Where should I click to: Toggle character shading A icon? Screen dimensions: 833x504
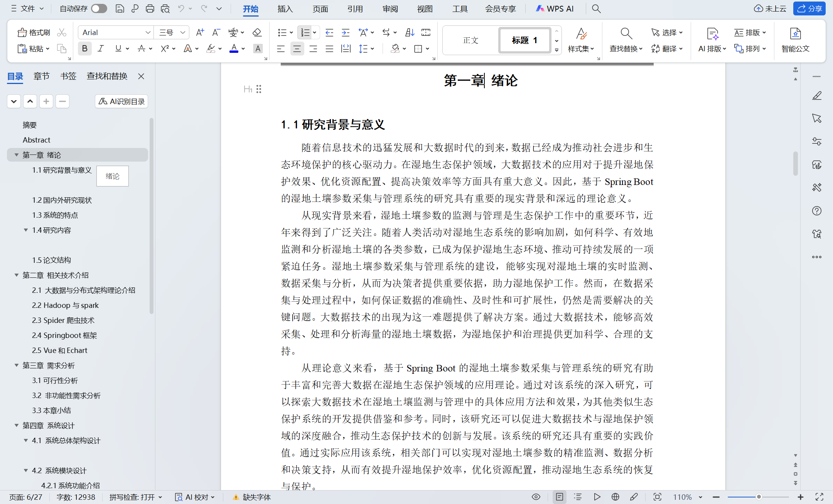pos(258,49)
